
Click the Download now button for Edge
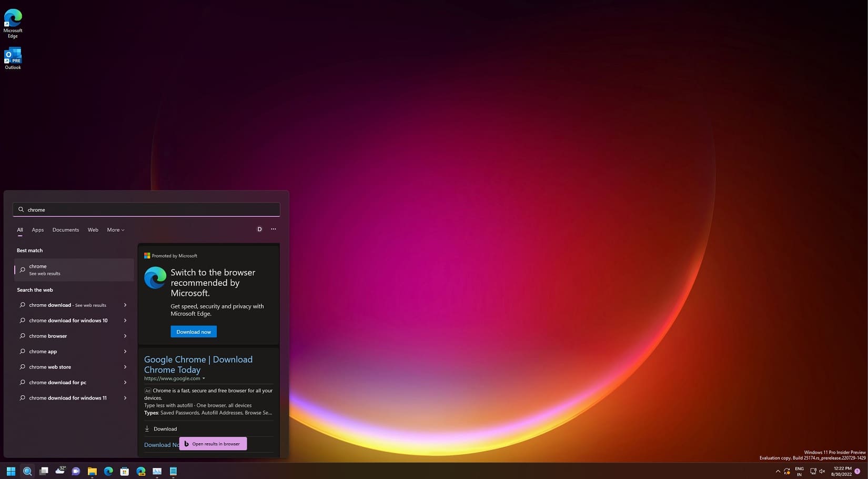tap(193, 332)
